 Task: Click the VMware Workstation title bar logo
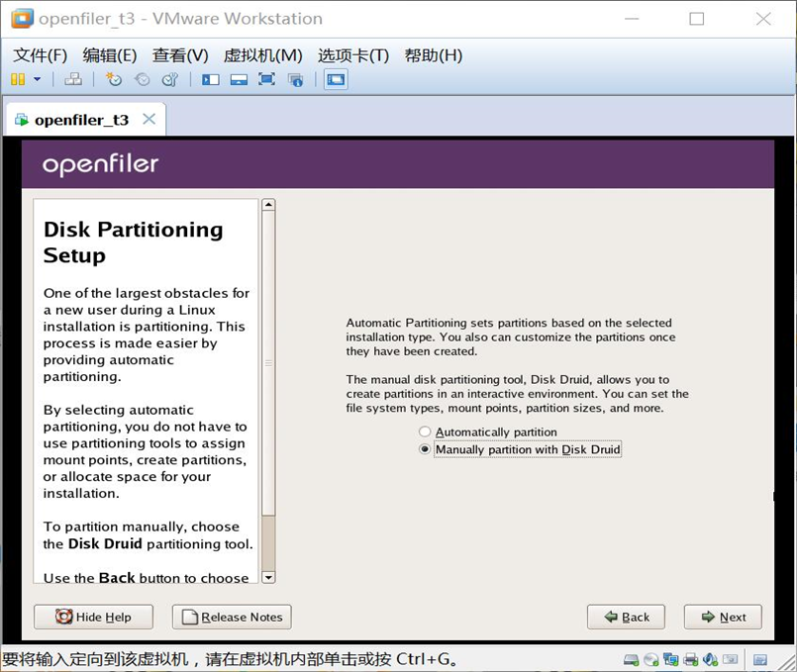pos(23,19)
